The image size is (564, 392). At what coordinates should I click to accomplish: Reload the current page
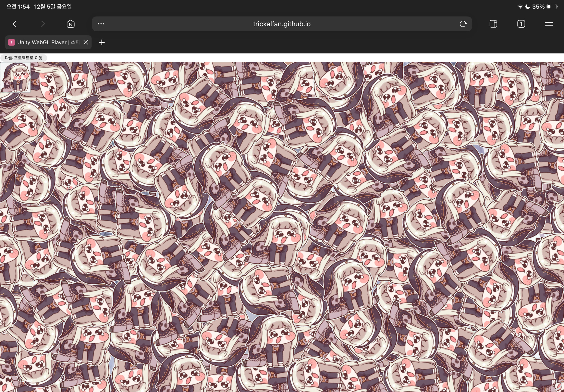[463, 24]
